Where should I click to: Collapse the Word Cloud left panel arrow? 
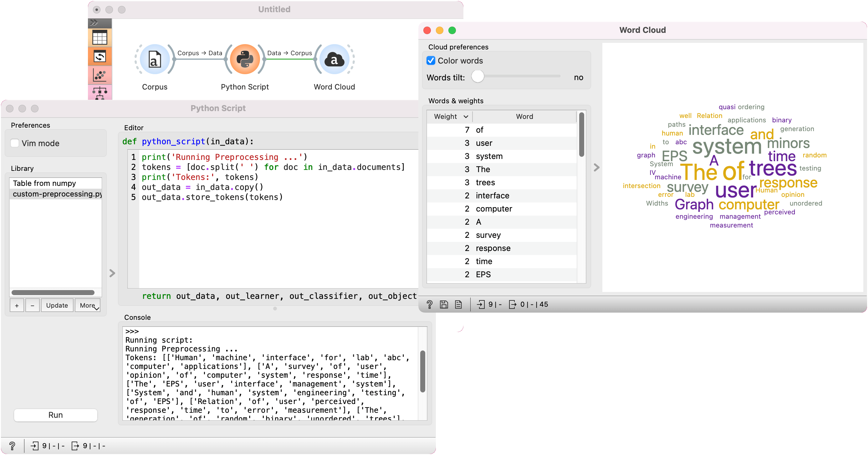[x=596, y=167]
